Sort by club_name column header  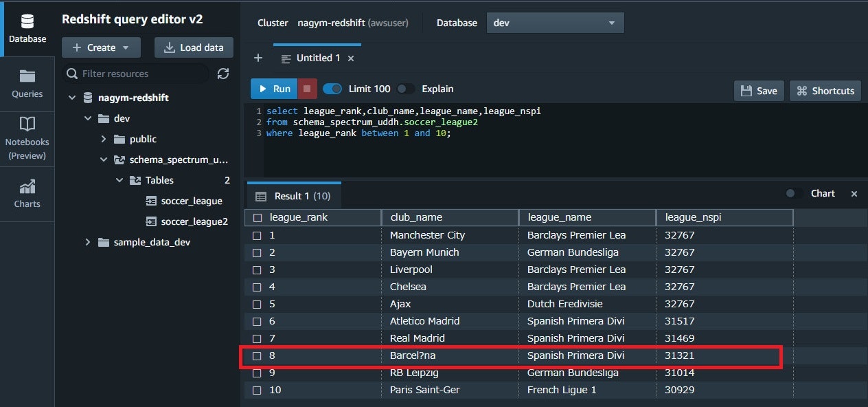tap(450, 217)
